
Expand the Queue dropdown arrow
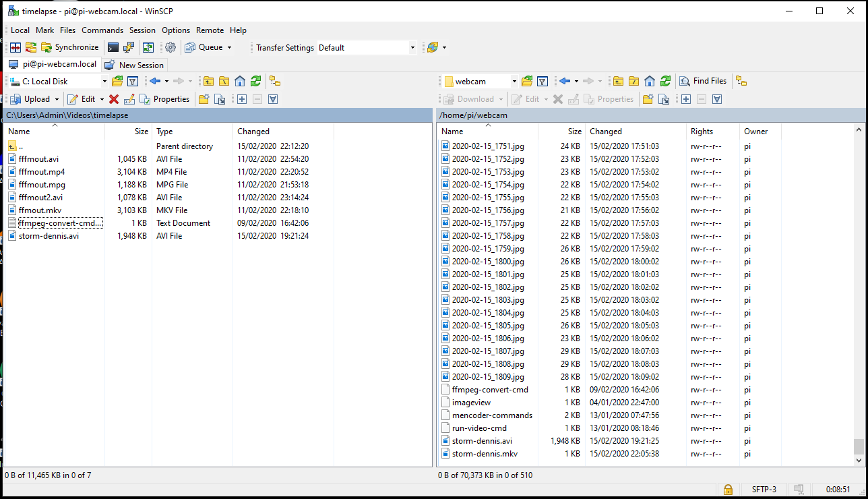[229, 47]
